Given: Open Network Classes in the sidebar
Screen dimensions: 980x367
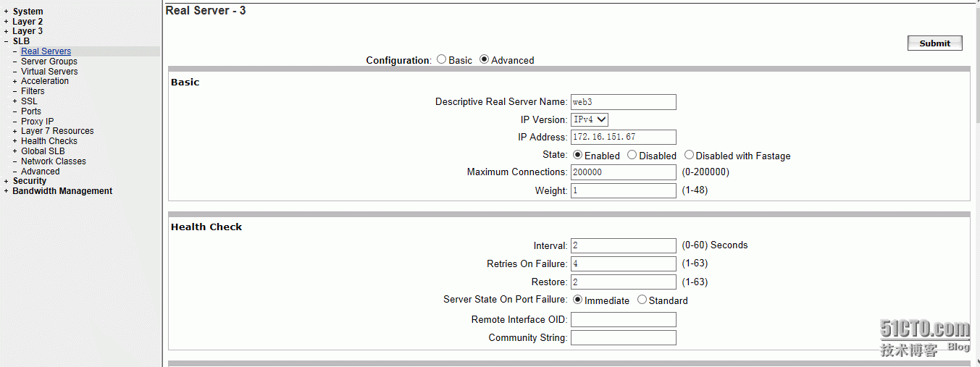Looking at the screenshot, I should pyautogui.click(x=54, y=161).
